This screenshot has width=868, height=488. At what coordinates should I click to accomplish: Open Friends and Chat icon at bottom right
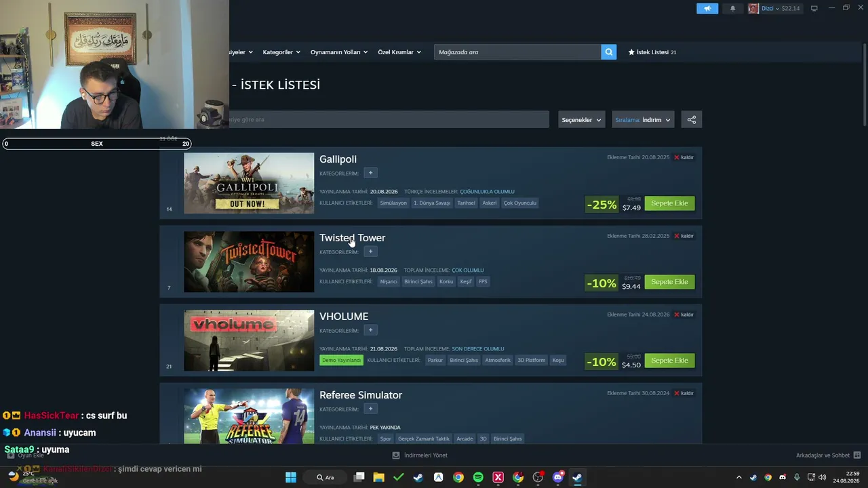[x=857, y=455]
